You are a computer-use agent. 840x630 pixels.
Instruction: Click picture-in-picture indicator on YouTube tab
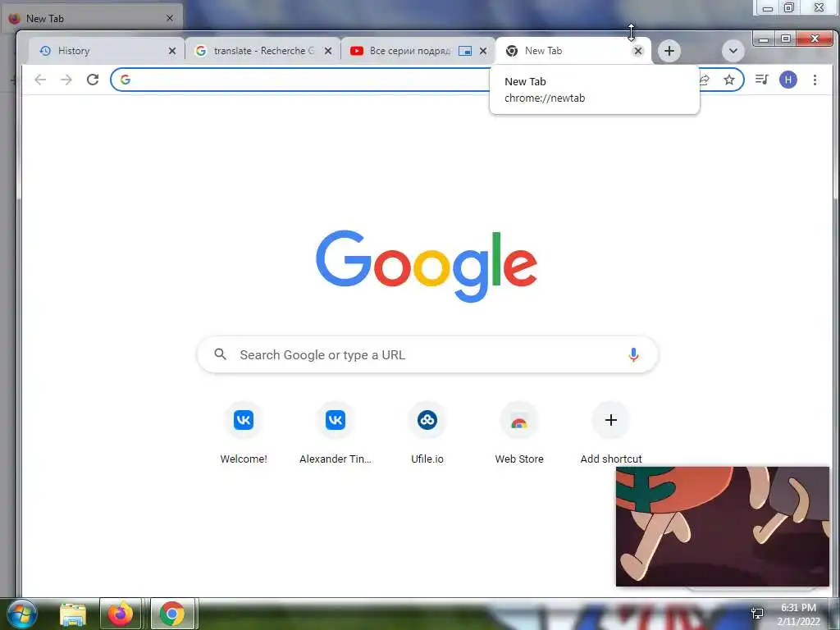click(465, 51)
